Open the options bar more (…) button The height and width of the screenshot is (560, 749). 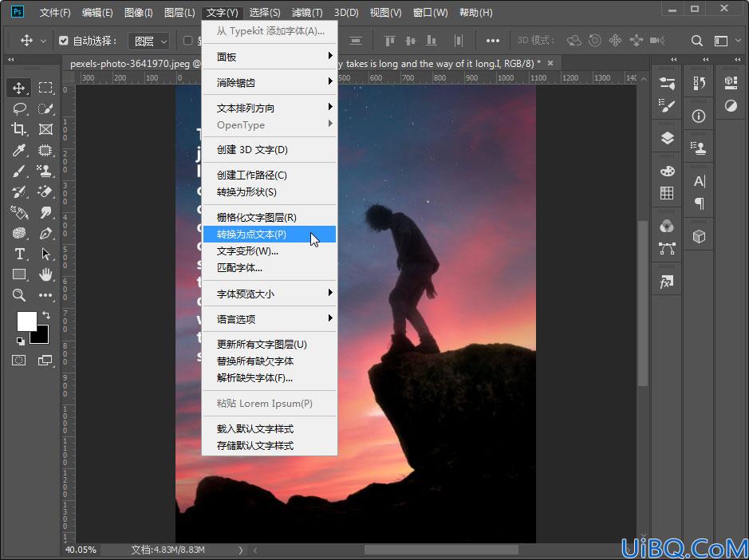pyautogui.click(x=492, y=41)
